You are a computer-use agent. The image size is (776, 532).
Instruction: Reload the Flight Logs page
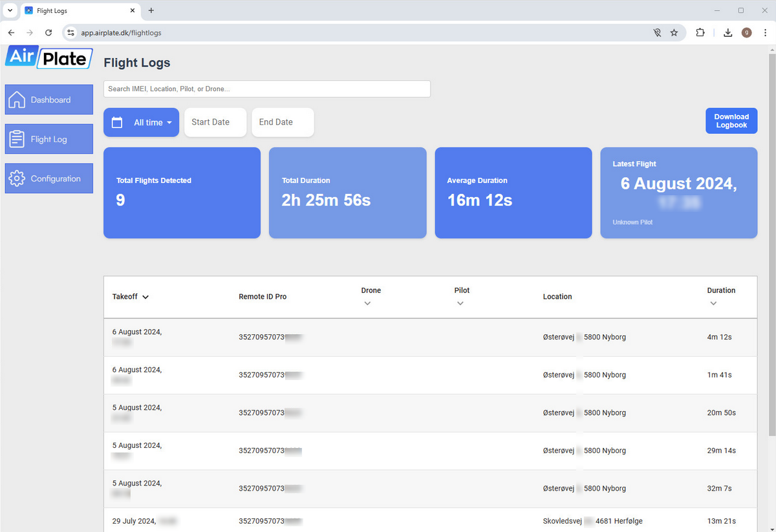(48, 32)
